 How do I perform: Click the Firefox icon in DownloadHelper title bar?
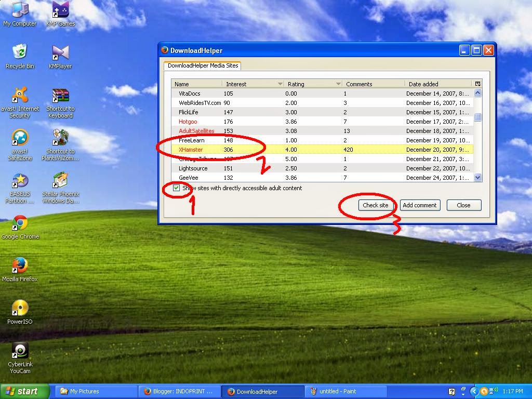pyautogui.click(x=165, y=50)
